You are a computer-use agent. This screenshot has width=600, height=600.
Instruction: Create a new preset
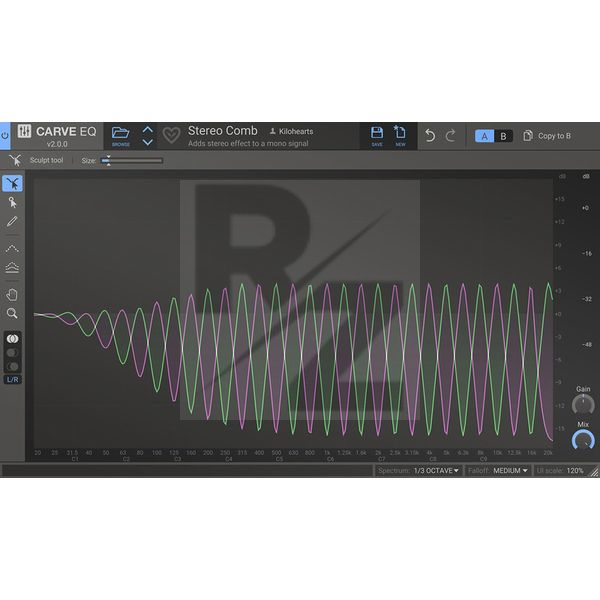click(x=400, y=136)
